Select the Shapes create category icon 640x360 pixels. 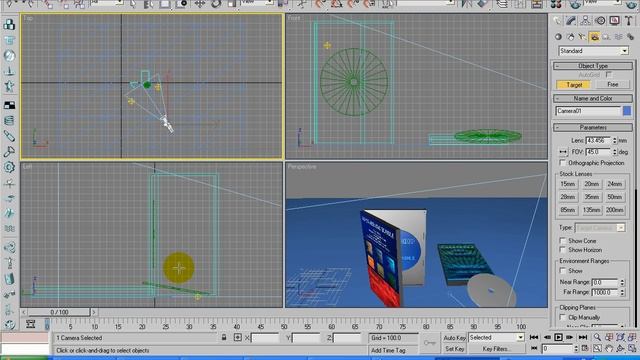[570, 37]
